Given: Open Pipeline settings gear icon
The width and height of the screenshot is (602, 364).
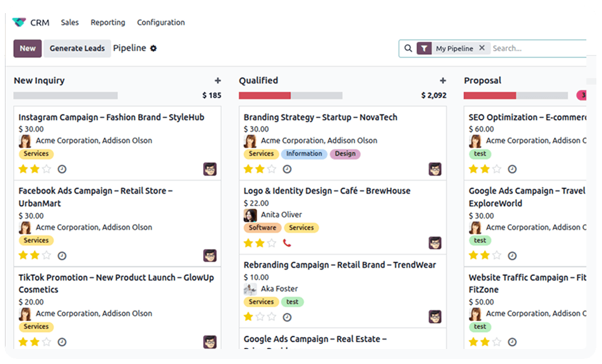Looking at the screenshot, I should (x=153, y=48).
